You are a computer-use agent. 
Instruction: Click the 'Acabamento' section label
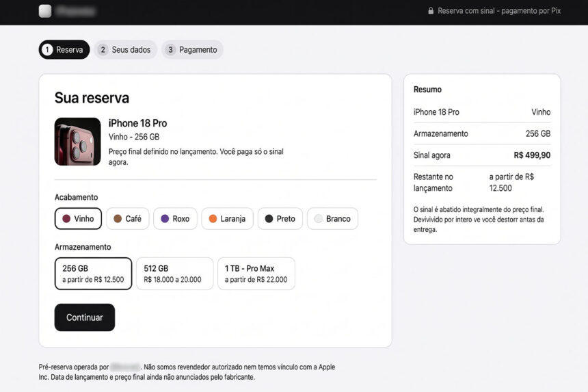coord(76,197)
